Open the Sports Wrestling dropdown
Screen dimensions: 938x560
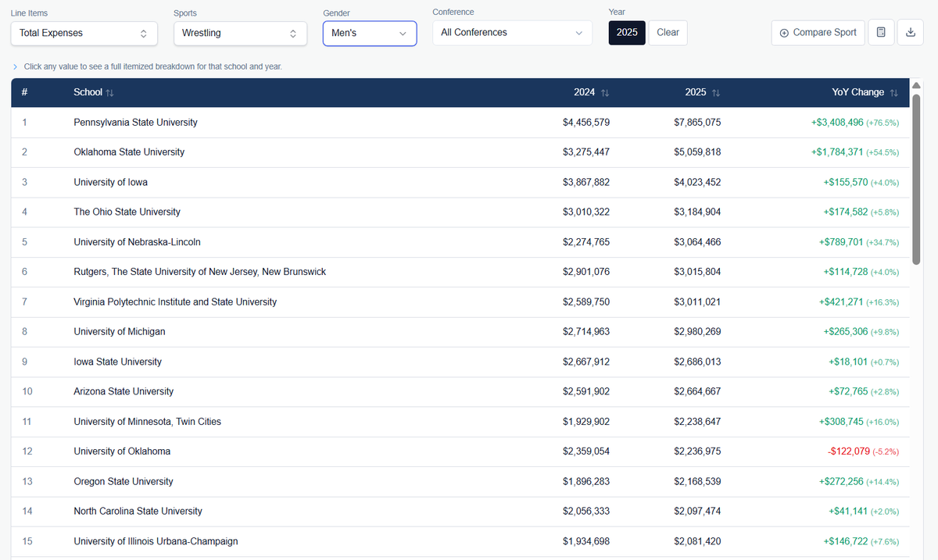point(239,33)
